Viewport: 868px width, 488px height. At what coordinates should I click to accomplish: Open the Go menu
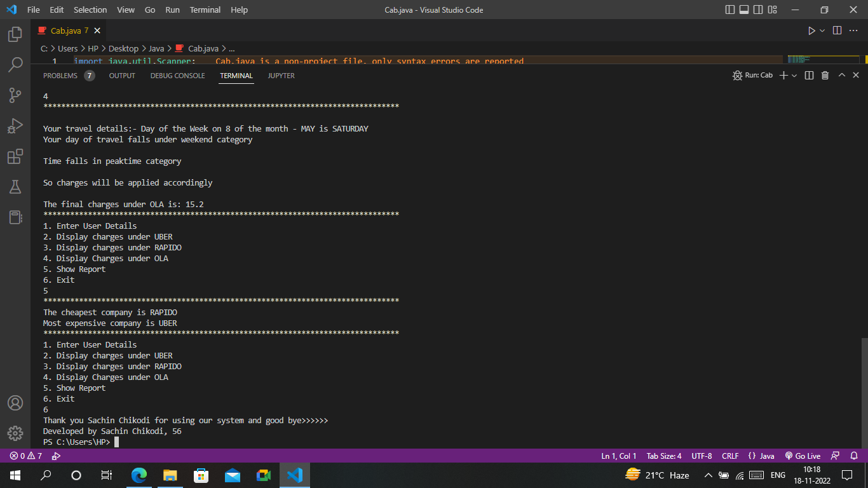pos(150,10)
